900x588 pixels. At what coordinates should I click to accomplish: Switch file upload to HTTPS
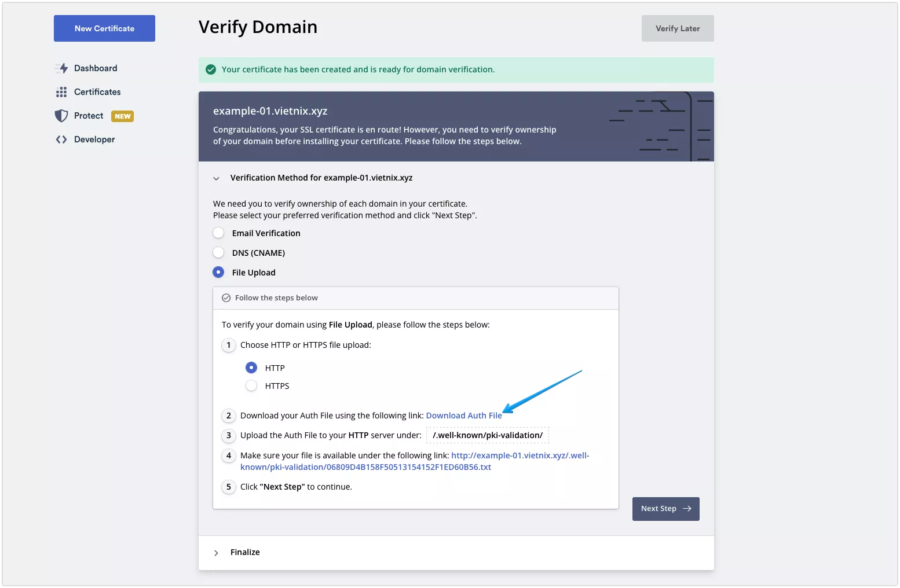click(251, 385)
